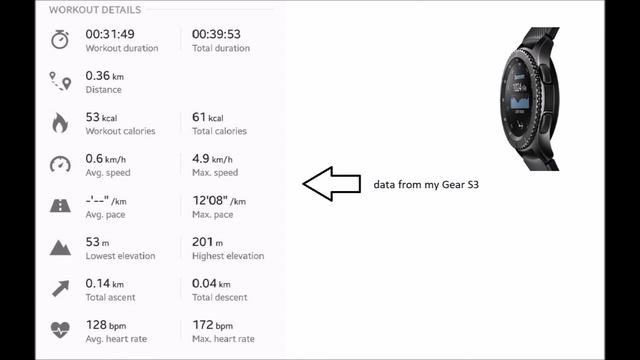Click the diagonal arrow ascent icon
Image resolution: width=640 pixels, height=360 pixels.
(60, 289)
